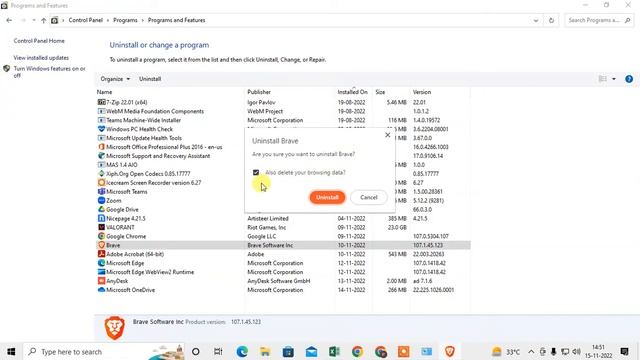Click the VALORANT icon in list

click(101, 227)
